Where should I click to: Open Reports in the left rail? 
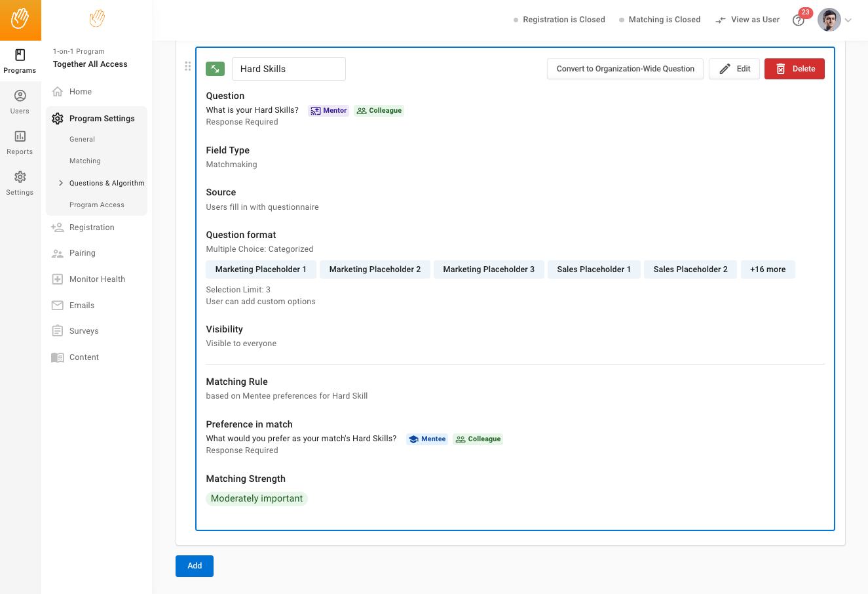pyautogui.click(x=20, y=142)
